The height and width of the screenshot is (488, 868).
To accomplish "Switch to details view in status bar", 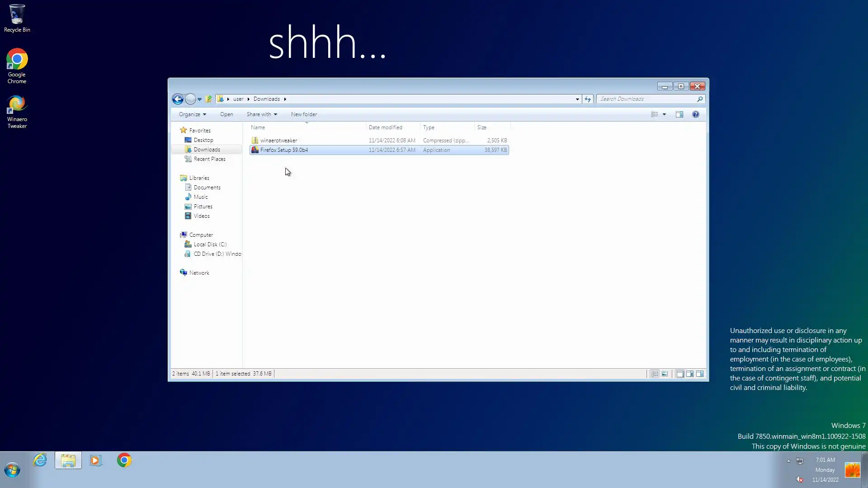I will [x=655, y=374].
